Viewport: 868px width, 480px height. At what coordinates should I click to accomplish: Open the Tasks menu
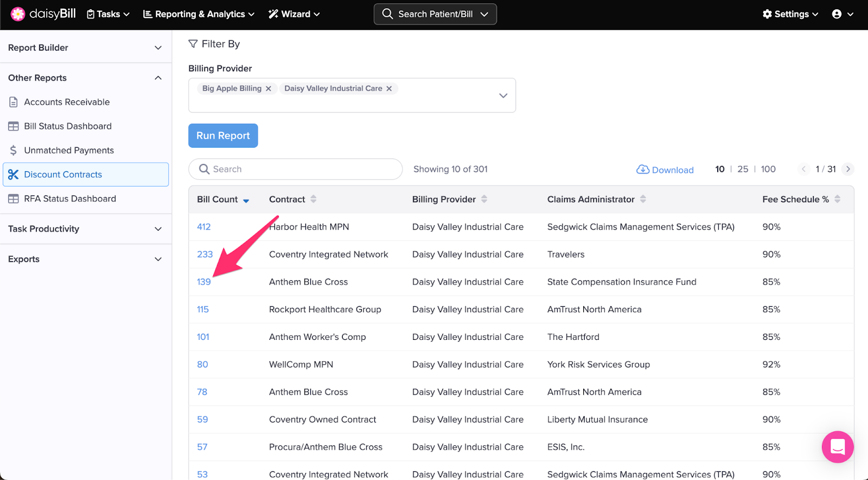108,14
